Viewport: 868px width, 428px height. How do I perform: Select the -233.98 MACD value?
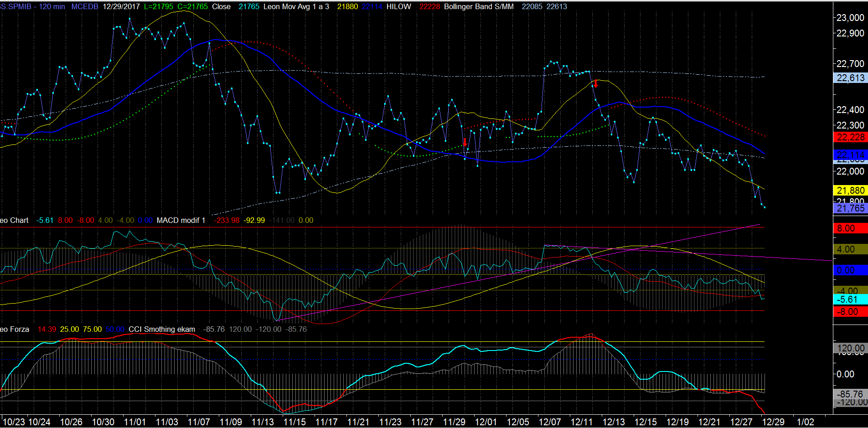click(x=227, y=221)
